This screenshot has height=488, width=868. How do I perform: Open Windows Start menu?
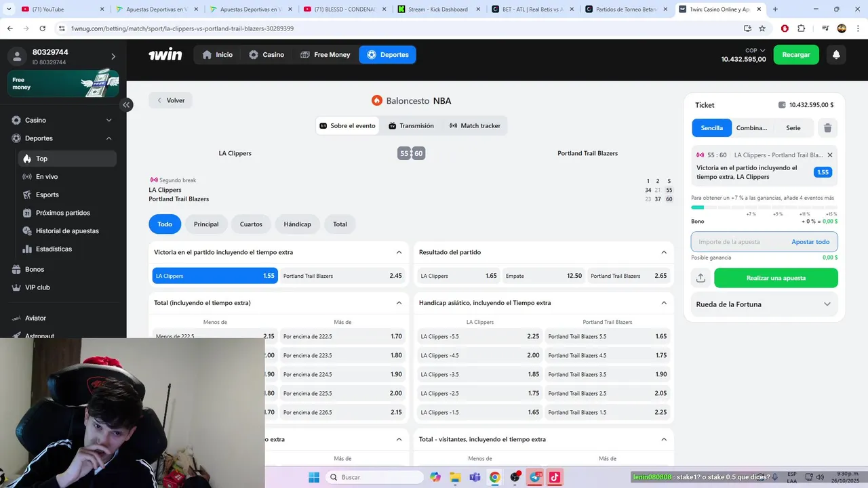[x=314, y=477]
